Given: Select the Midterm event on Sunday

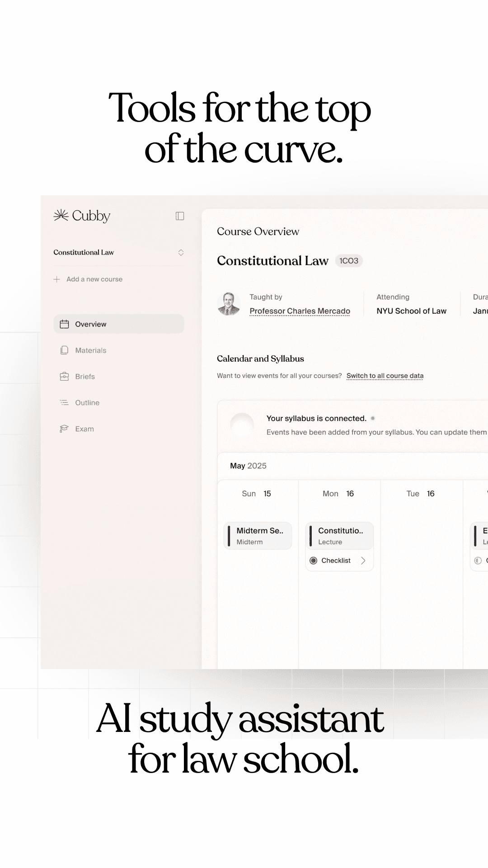Looking at the screenshot, I should (x=258, y=536).
